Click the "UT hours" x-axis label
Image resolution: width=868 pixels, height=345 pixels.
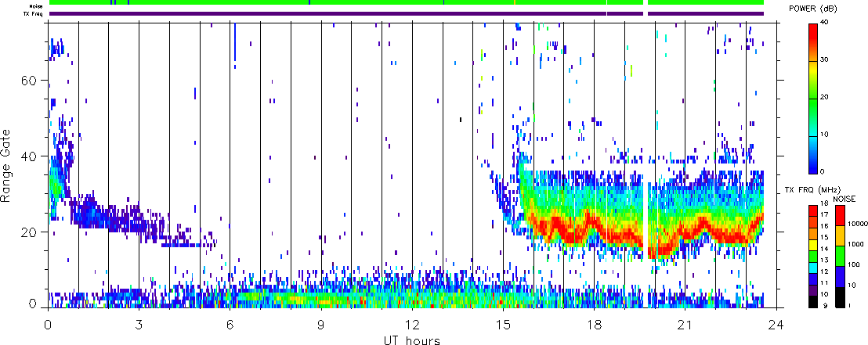click(412, 339)
